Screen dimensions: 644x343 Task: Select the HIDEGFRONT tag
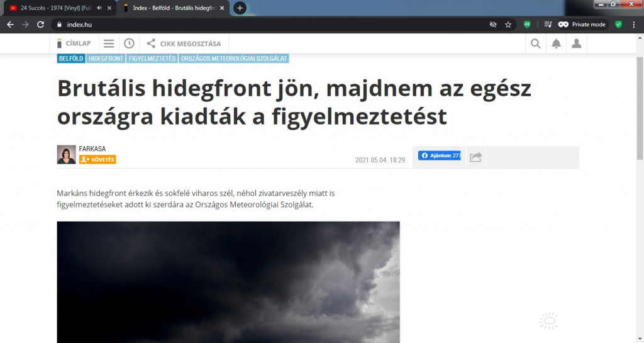[106, 59]
